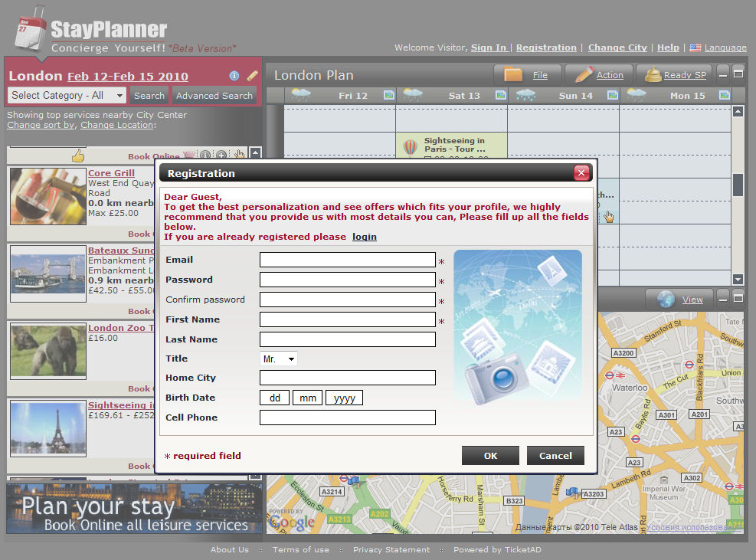The width and height of the screenshot is (756, 560).
Task: Cancel the Registration dialog
Action: 555,455
